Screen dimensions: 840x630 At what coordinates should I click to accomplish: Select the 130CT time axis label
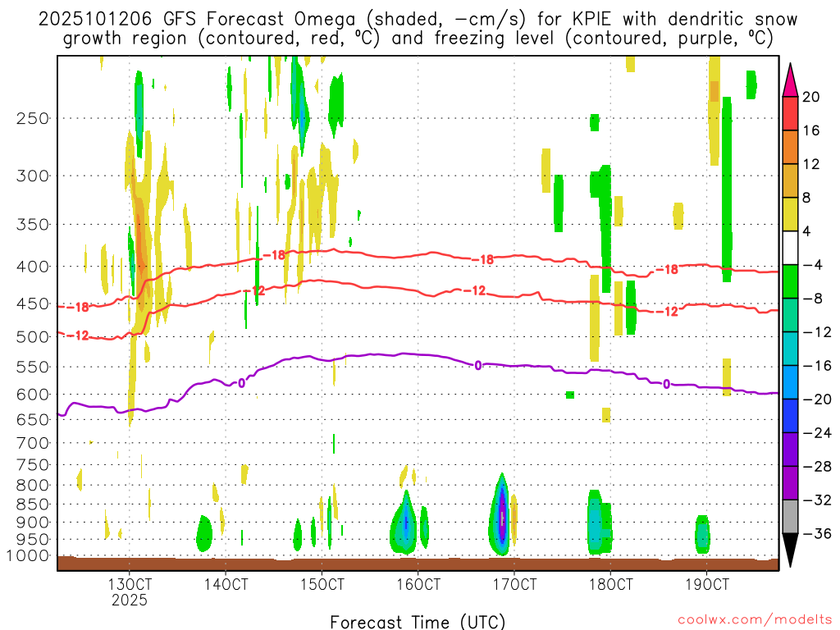(x=130, y=585)
